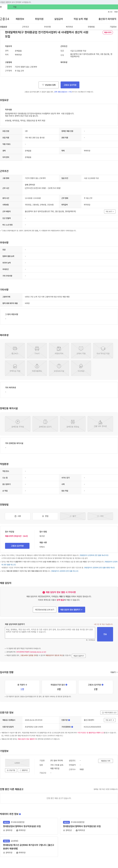Open 지도 보기 for 울산고용센터

point(110,720)
